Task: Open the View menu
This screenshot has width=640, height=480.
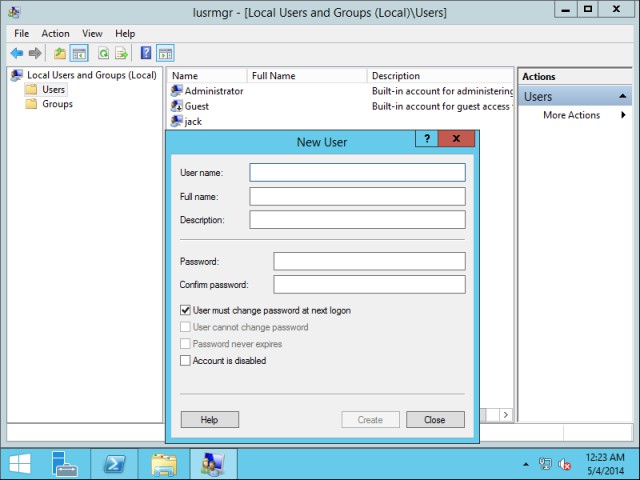Action: pos(92,33)
